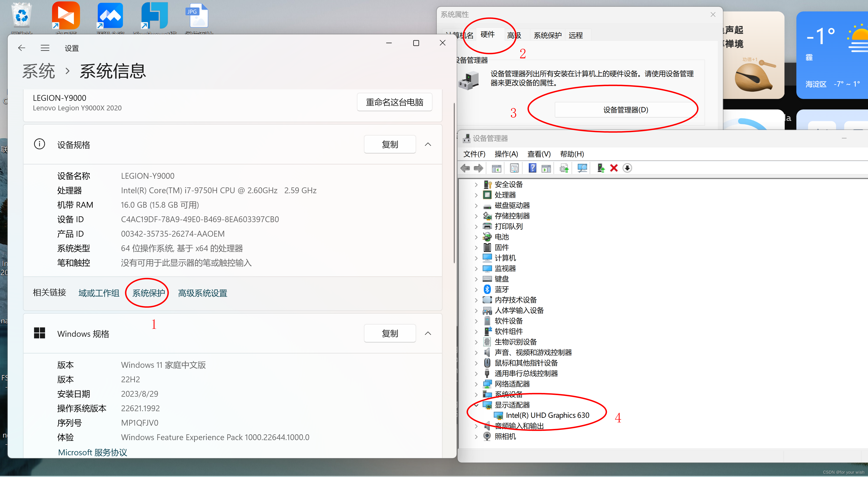Click Back arrow in Device Manager toolbar

tap(465, 168)
